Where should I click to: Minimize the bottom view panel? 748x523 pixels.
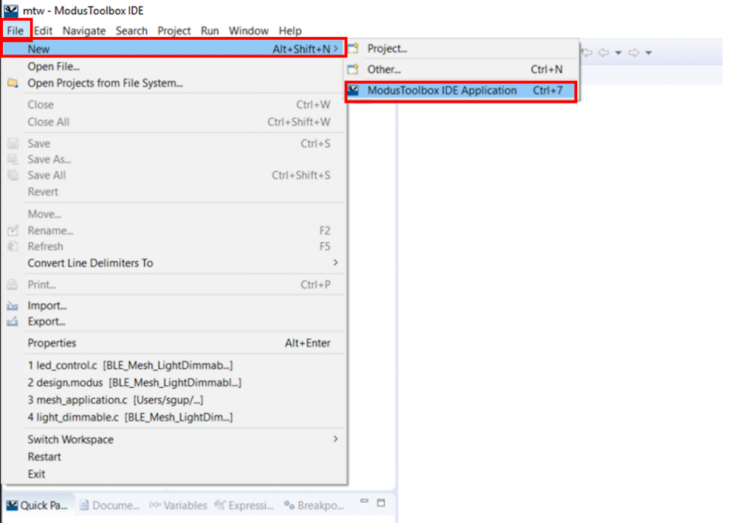click(x=364, y=502)
